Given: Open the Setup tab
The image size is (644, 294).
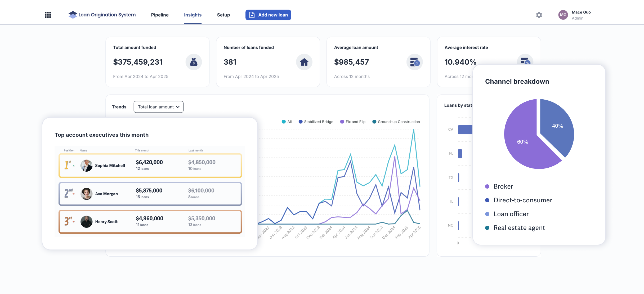Looking at the screenshot, I should coord(223,15).
